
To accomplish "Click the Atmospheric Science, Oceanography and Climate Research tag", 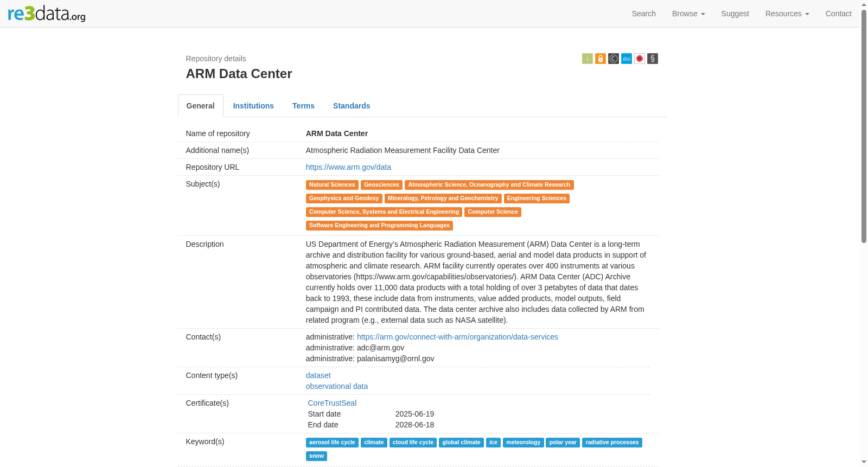I will (489, 185).
